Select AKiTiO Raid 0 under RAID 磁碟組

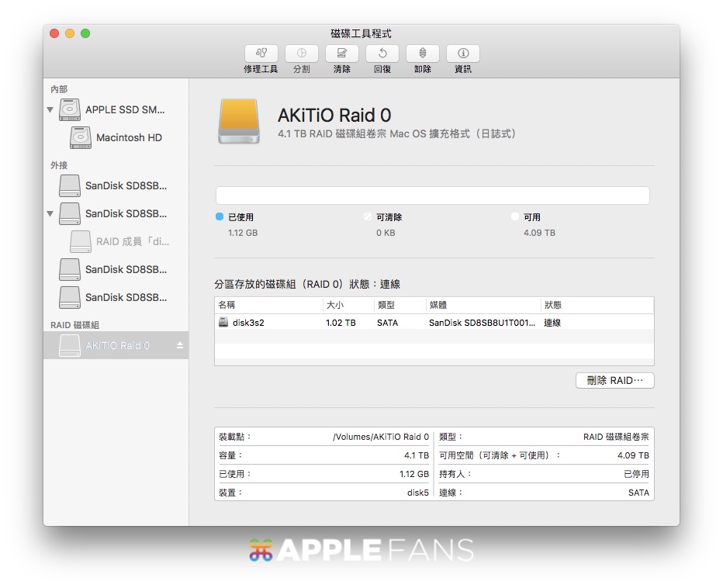coord(116,345)
